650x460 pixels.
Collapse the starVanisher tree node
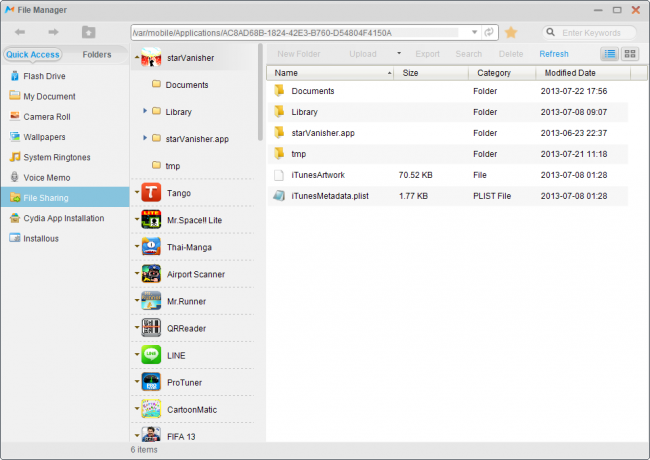tap(137, 57)
